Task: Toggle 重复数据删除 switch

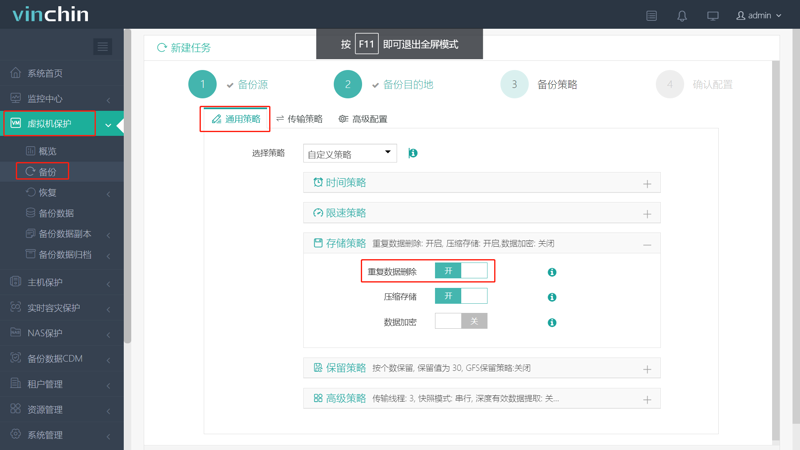Action: (x=461, y=271)
